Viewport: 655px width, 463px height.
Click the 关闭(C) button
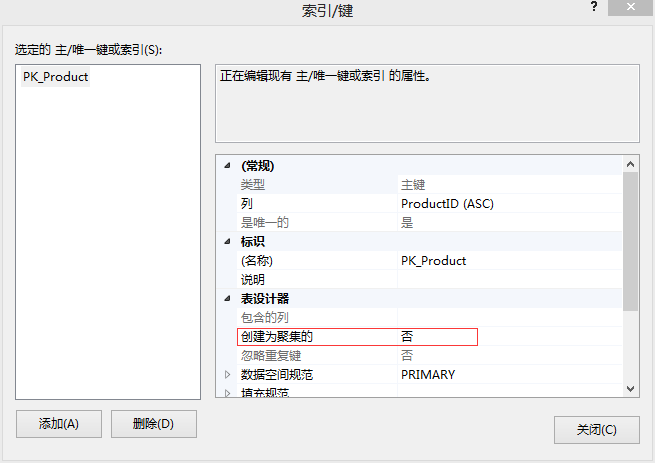(596, 430)
